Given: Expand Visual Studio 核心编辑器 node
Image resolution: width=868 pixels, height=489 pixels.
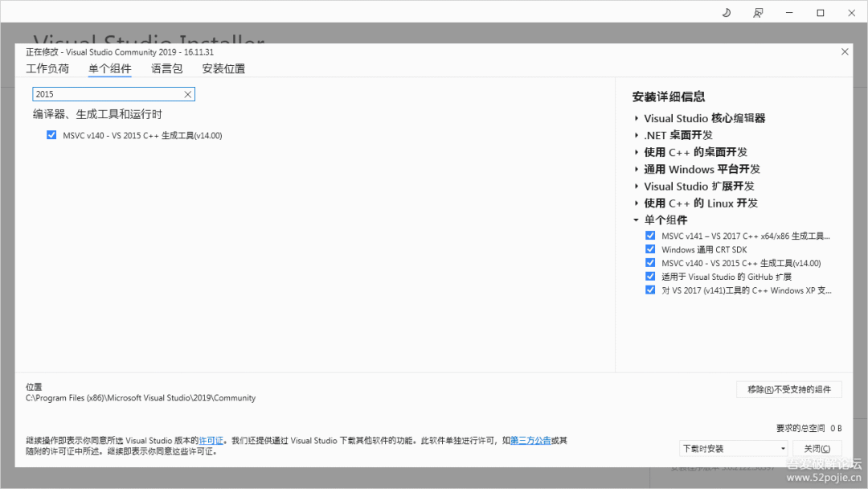Looking at the screenshot, I should (x=637, y=118).
